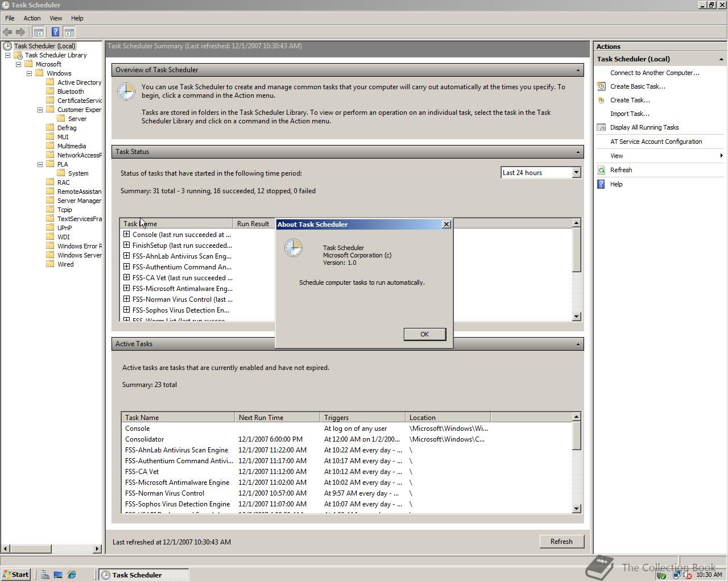Collapse the Task Status section
Screen dimensions: 728x582
[x=578, y=152]
